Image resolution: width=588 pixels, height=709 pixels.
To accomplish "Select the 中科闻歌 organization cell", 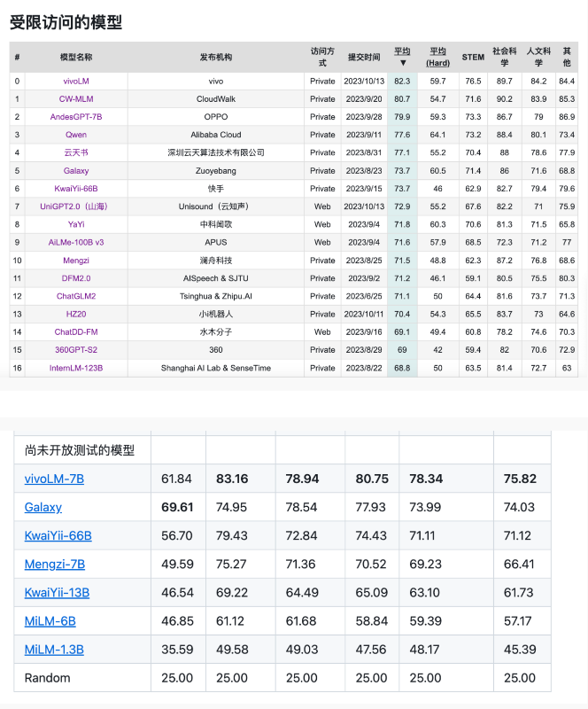I will (216, 224).
